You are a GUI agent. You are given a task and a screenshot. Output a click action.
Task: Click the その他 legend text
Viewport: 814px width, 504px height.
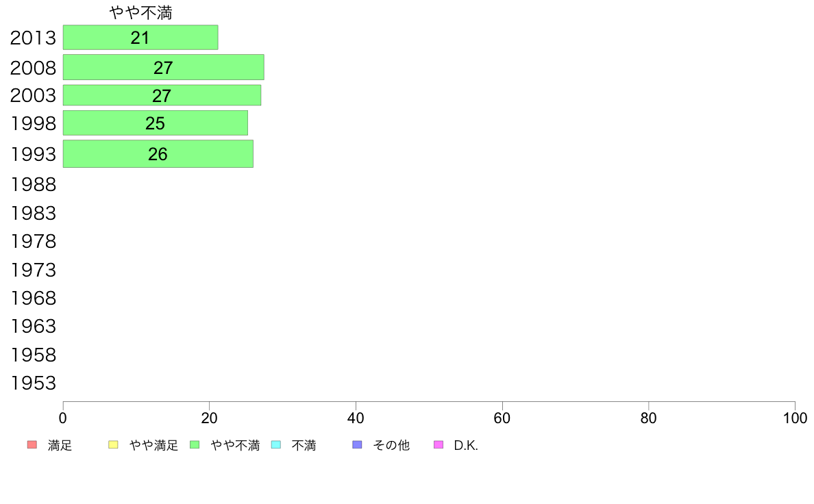[391, 445]
